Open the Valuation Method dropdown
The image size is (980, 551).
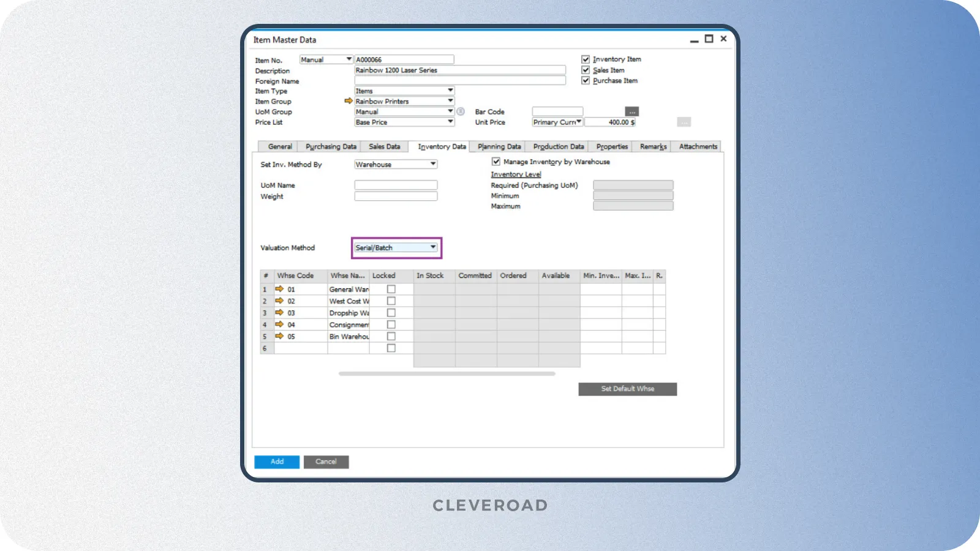click(432, 247)
